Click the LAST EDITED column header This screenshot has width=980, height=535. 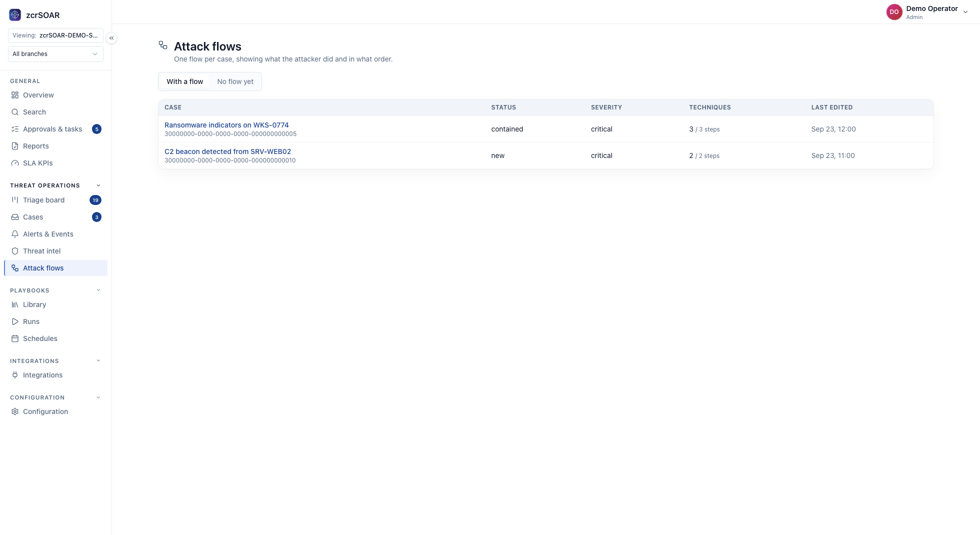832,107
